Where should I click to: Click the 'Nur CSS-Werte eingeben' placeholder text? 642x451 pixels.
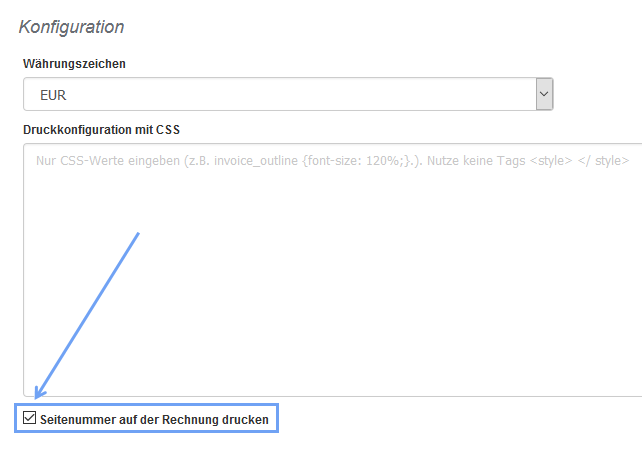tap(108, 160)
